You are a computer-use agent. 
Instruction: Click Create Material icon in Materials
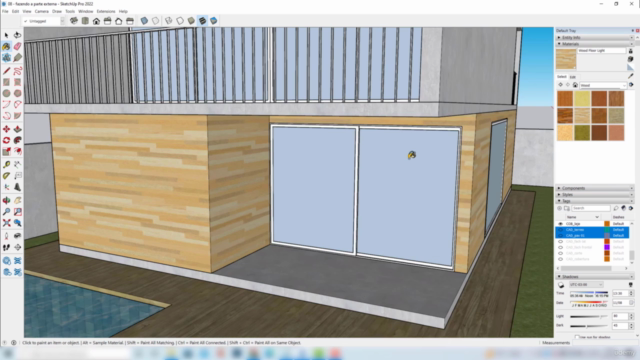pos(630,59)
